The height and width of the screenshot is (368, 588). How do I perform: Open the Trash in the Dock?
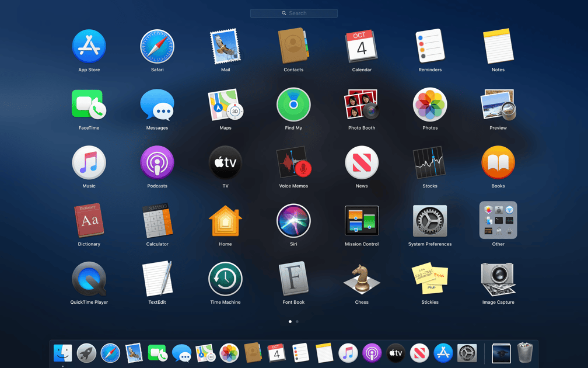pos(525,353)
